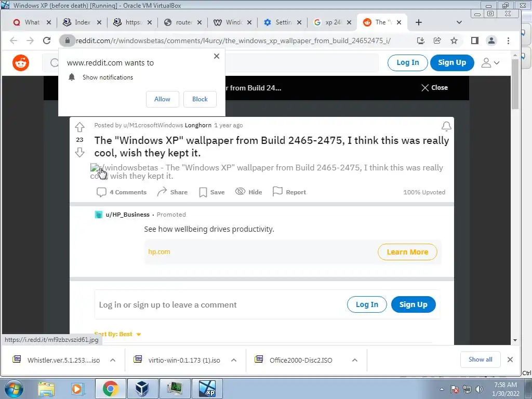
Task: Click the address bar URL
Action: pos(233,41)
